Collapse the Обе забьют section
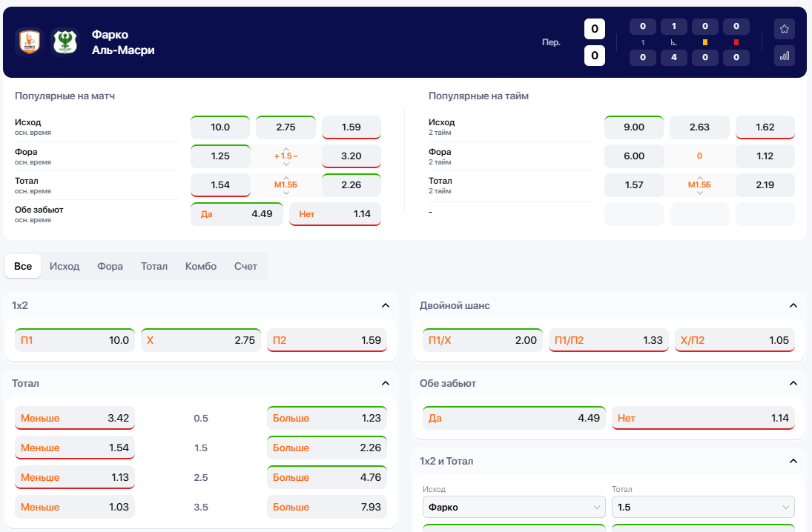 click(793, 383)
